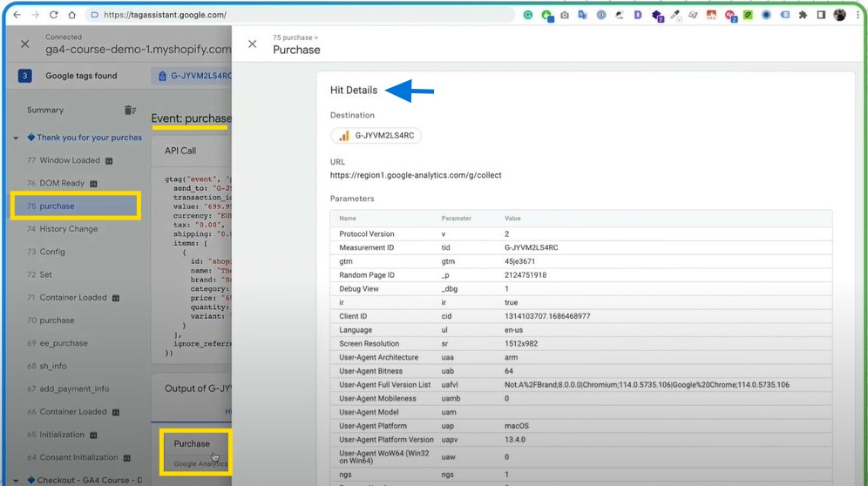Click the Name column header
This screenshot has height=486, width=868.
coord(348,219)
